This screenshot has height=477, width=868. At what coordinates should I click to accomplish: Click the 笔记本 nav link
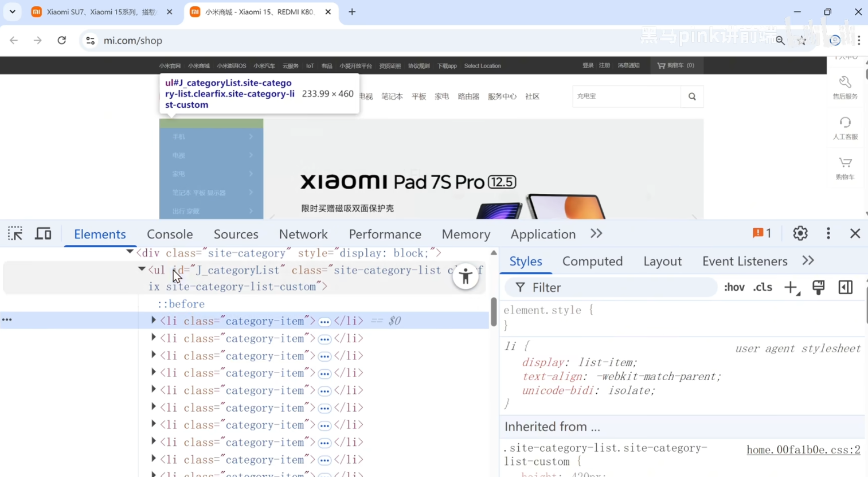(x=392, y=96)
